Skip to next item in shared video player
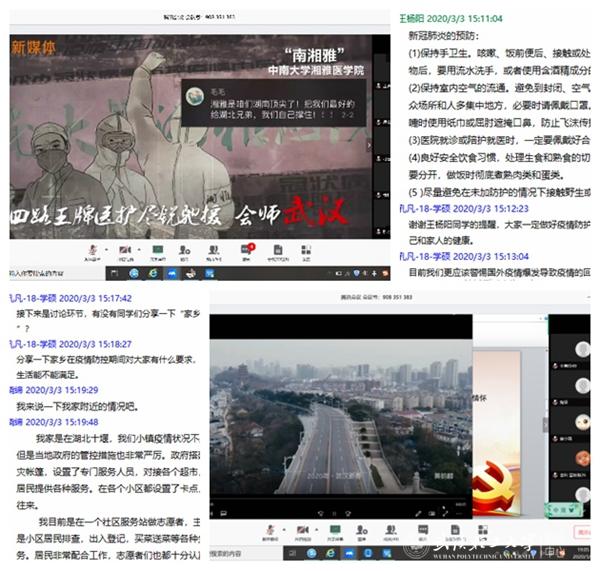600x571 pixels. tap(348, 514)
